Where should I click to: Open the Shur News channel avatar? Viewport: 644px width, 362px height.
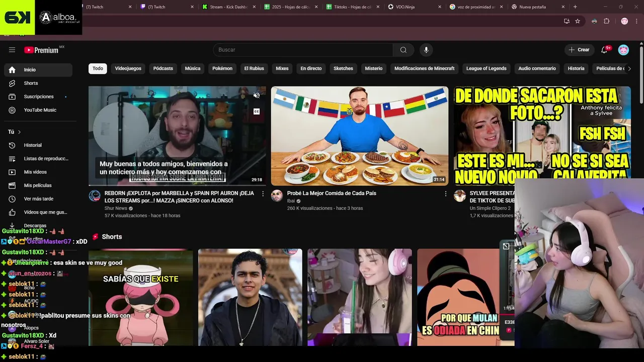click(x=95, y=196)
